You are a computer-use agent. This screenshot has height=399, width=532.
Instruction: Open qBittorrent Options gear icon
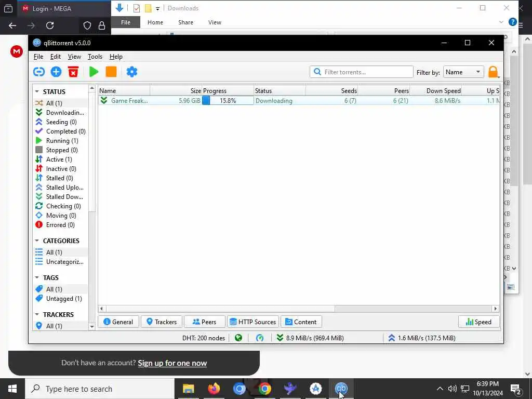(x=131, y=72)
